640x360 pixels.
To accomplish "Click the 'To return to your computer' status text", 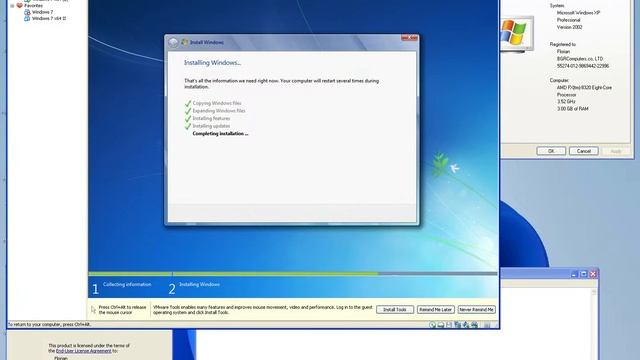I will (x=49, y=324).
